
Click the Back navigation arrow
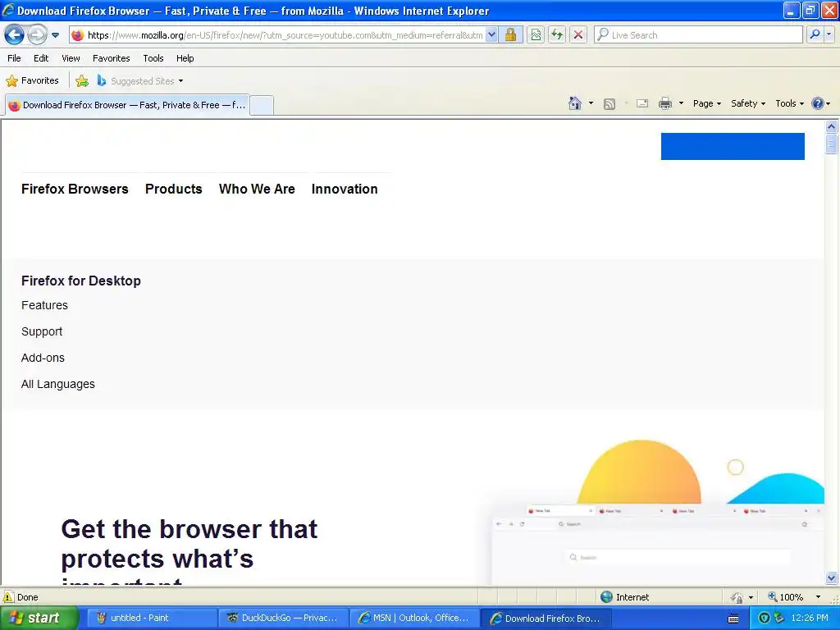click(x=15, y=35)
